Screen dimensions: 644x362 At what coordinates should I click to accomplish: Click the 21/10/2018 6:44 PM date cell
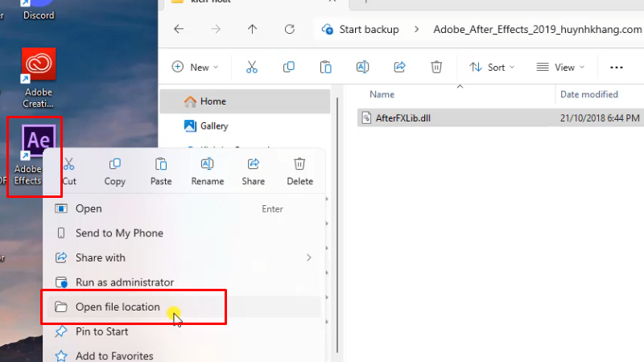click(x=600, y=118)
